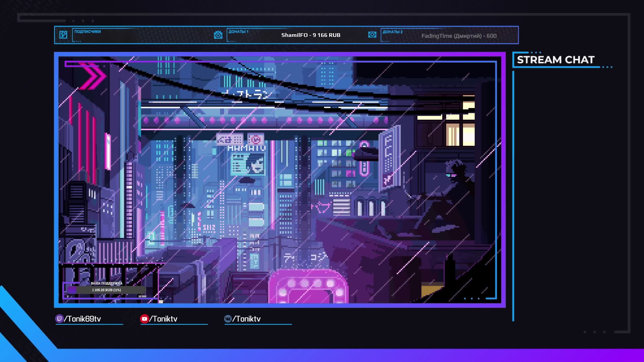Select the ПОДПИСЧИКИ panel label
The image size is (644, 362).
(88, 31)
